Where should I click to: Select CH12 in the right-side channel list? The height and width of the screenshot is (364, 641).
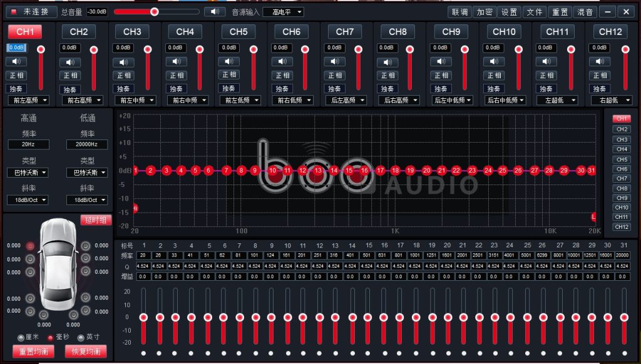point(622,227)
